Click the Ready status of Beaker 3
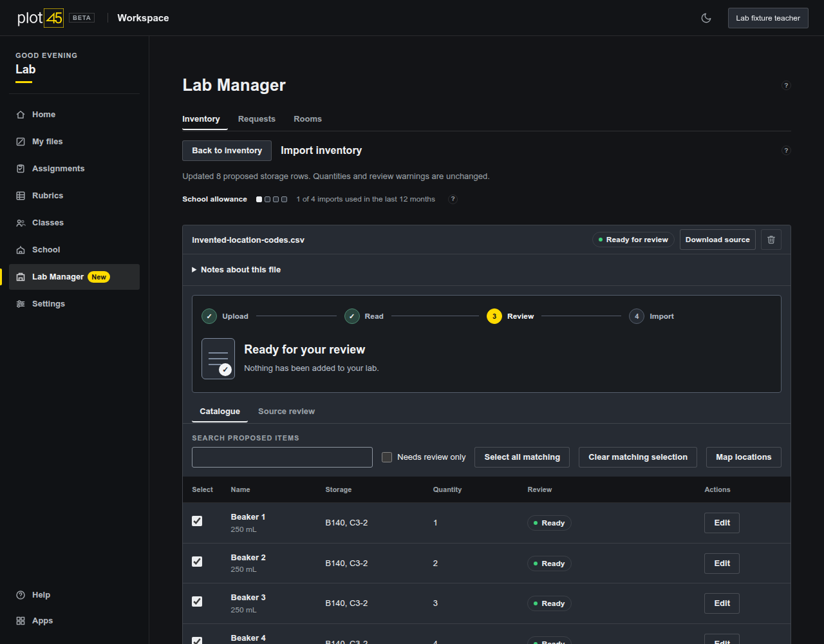This screenshot has height=644, width=824. click(x=549, y=603)
